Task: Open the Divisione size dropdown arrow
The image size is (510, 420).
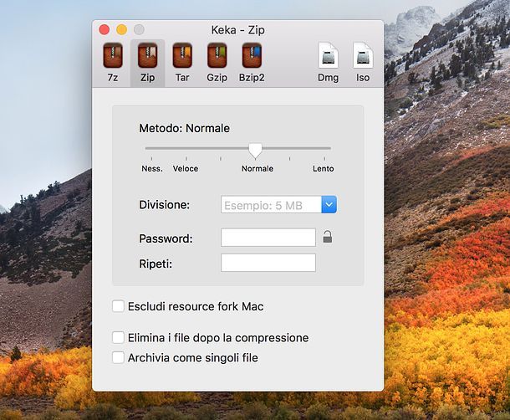Action: coord(329,204)
